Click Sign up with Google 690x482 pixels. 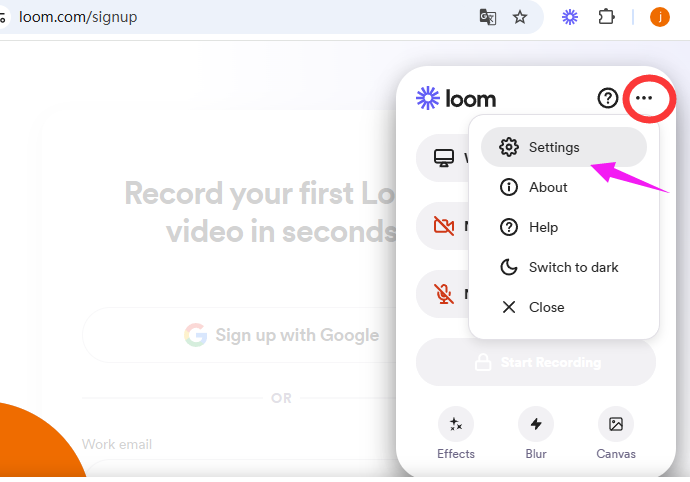282,335
